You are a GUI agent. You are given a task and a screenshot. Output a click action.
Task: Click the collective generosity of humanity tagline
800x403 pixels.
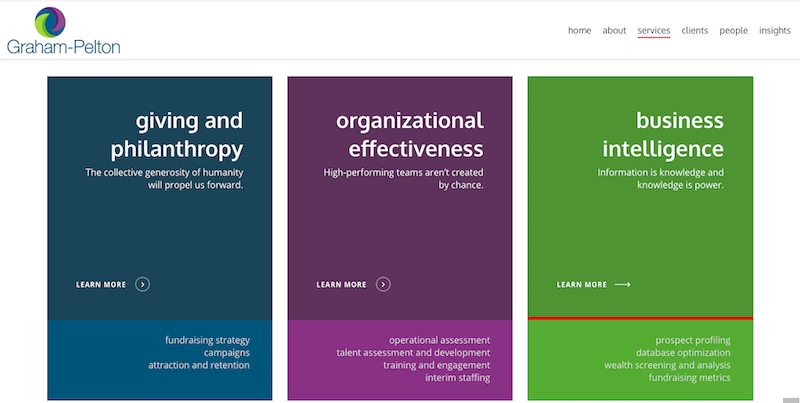pyautogui.click(x=164, y=179)
